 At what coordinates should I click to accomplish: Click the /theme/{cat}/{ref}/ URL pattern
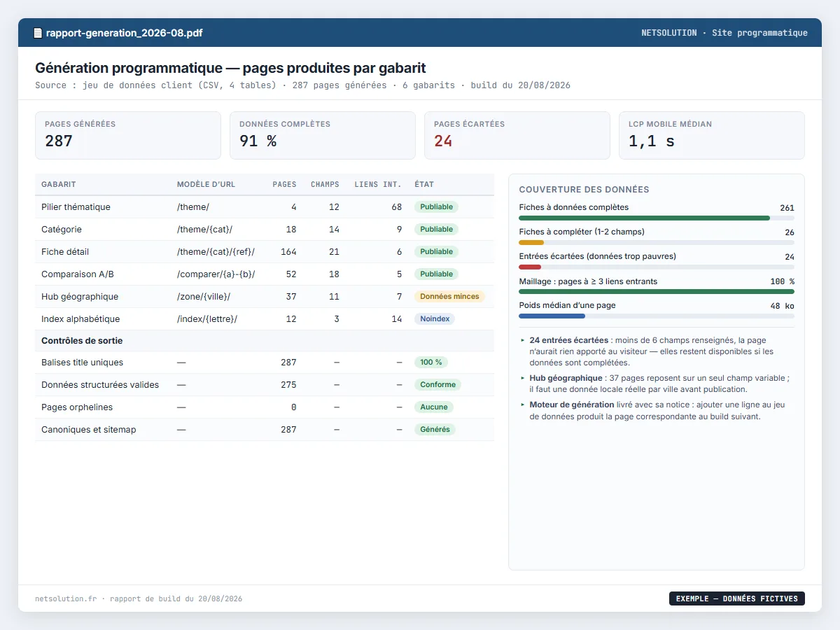pyautogui.click(x=216, y=252)
